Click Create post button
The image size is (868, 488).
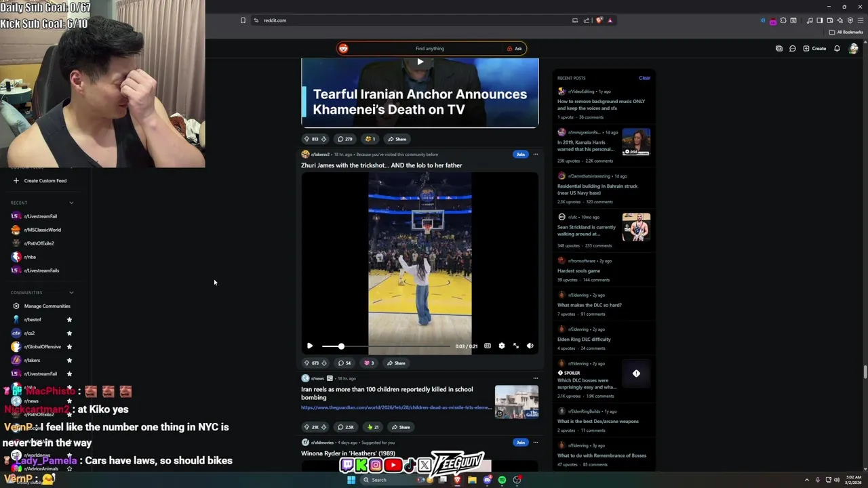click(x=814, y=49)
